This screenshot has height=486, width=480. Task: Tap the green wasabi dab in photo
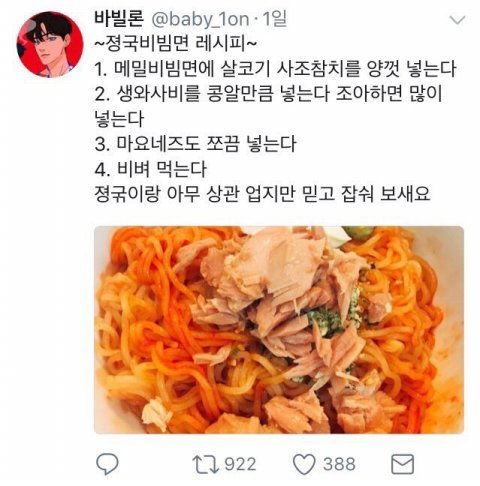[x=335, y=313]
